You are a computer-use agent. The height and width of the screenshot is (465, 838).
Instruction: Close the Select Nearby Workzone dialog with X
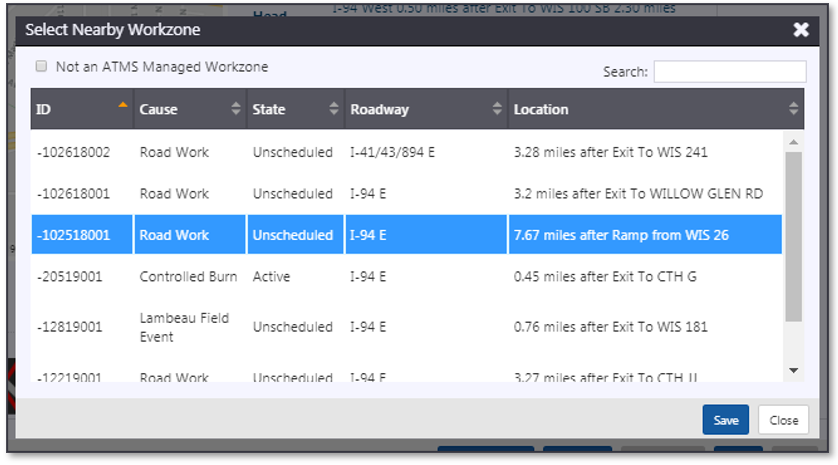click(x=801, y=29)
